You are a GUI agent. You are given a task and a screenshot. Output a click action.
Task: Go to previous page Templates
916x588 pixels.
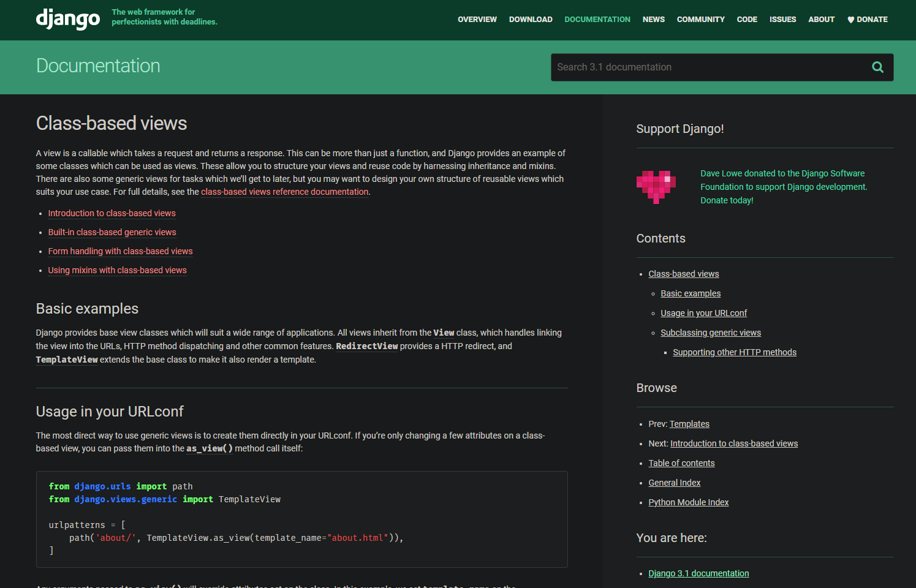689,424
